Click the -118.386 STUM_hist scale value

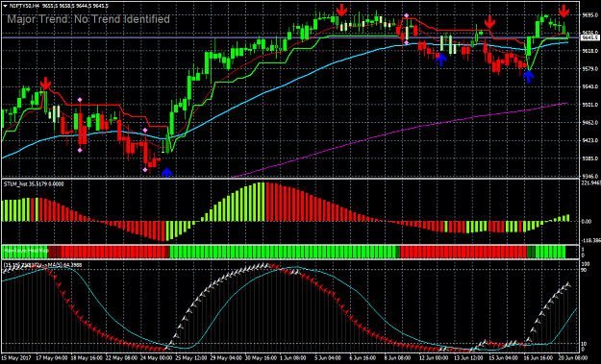[591, 241]
